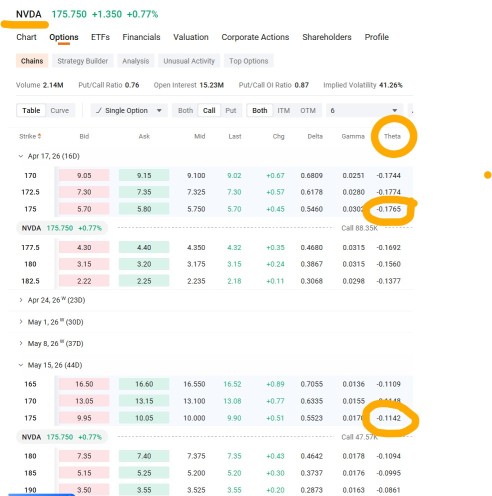Click ask 7.35 for strike 172.5
The height and width of the screenshot is (496, 492).
144,192
